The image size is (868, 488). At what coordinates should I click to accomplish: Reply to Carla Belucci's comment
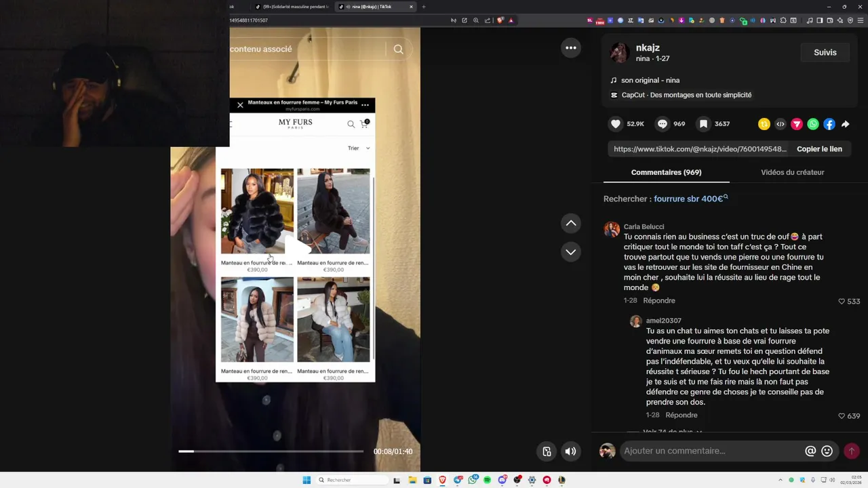click(659, 300)
